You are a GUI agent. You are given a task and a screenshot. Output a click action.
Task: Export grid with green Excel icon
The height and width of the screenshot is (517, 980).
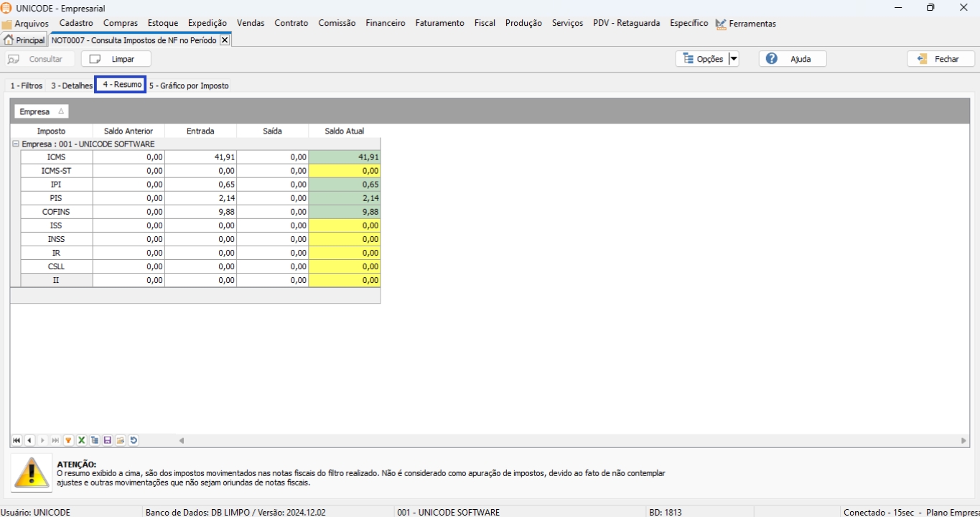[81, 440]
